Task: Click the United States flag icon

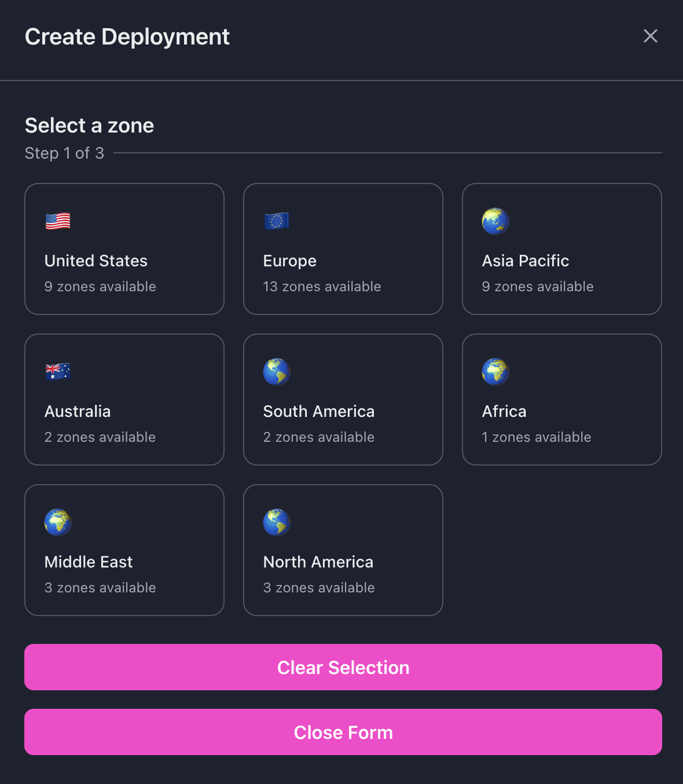Action: [58, 221]
